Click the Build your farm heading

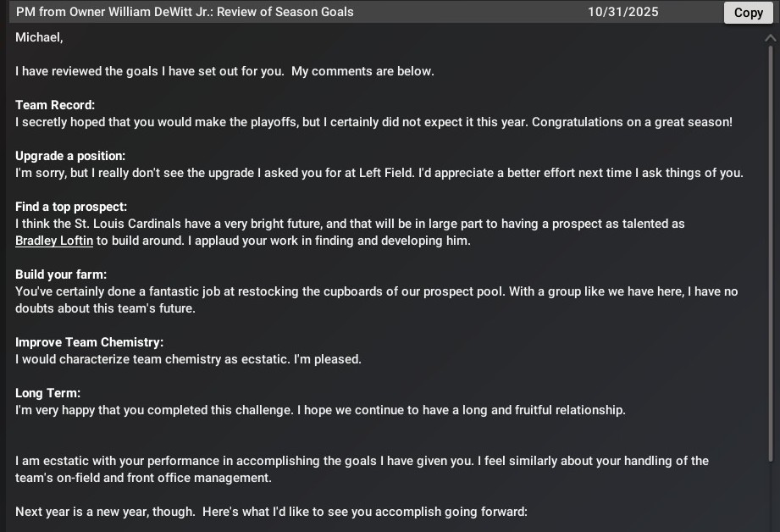tap(61, 274)
